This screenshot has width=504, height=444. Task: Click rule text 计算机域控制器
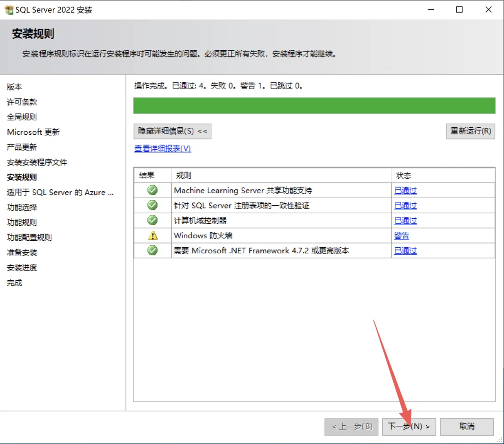click(x=200, y=221)
